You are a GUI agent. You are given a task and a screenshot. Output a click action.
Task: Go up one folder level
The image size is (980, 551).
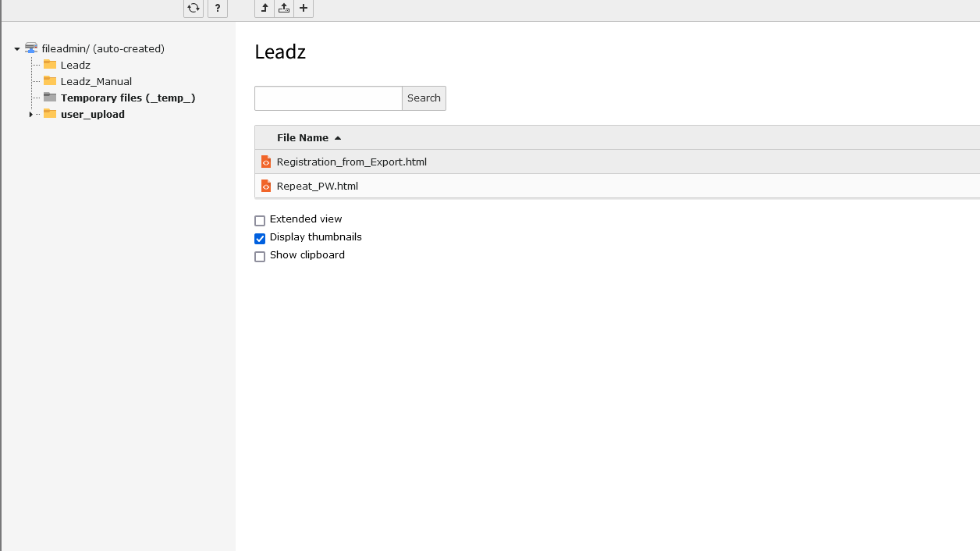coord(265,9)
